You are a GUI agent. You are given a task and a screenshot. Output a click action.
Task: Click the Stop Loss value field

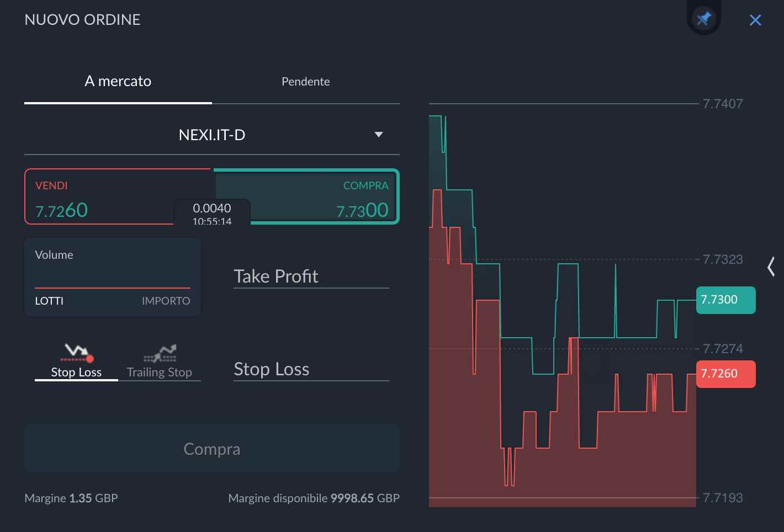311,369
